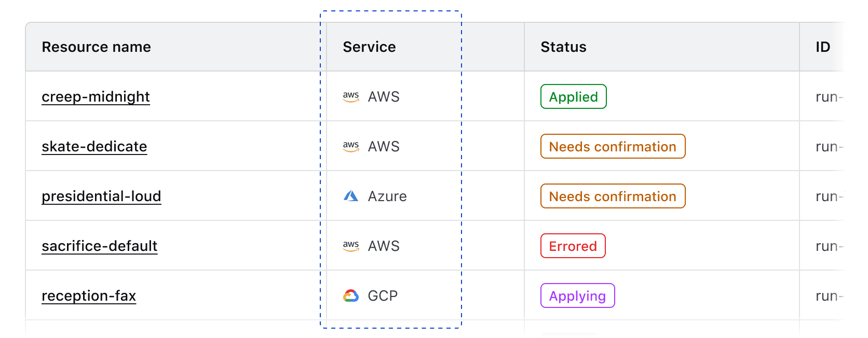The image size is (868, 338).
Task: Select the Azure icon for presidential-loud
Action: tap(351, 196)
